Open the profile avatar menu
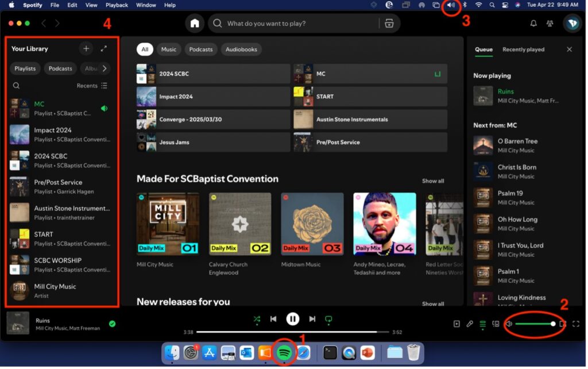 [x=572, y=23]
